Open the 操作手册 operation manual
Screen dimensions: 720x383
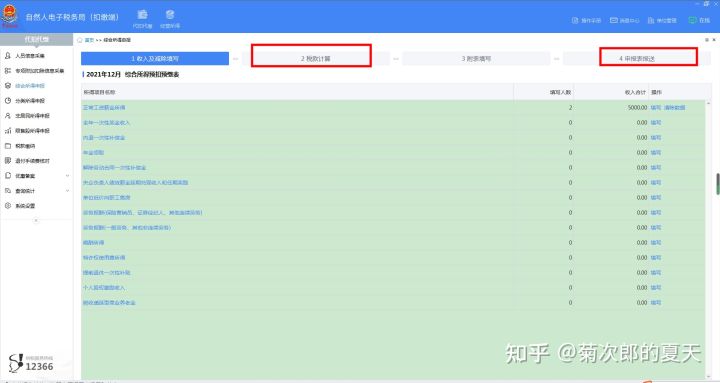tap(586, 20)
